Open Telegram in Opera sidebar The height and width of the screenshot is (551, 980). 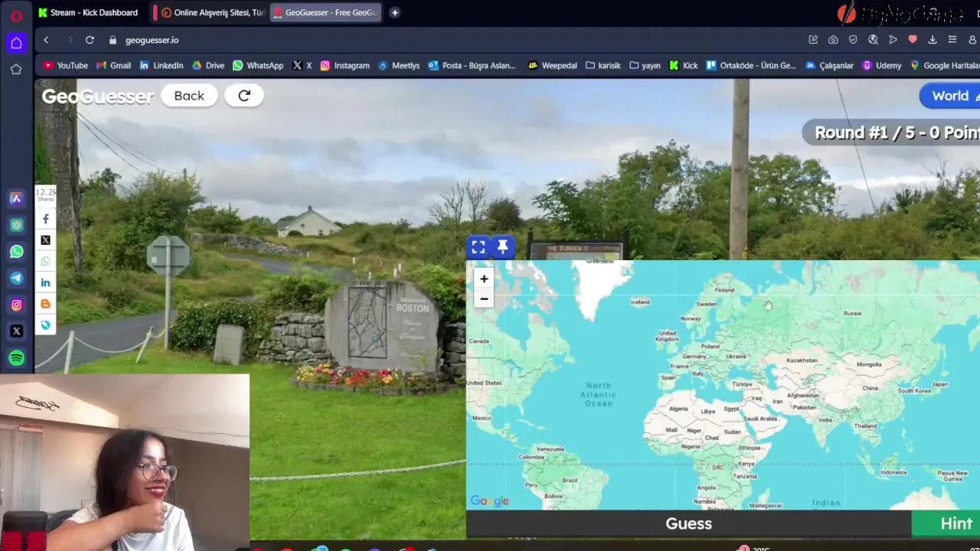click(x=16, y=279)
